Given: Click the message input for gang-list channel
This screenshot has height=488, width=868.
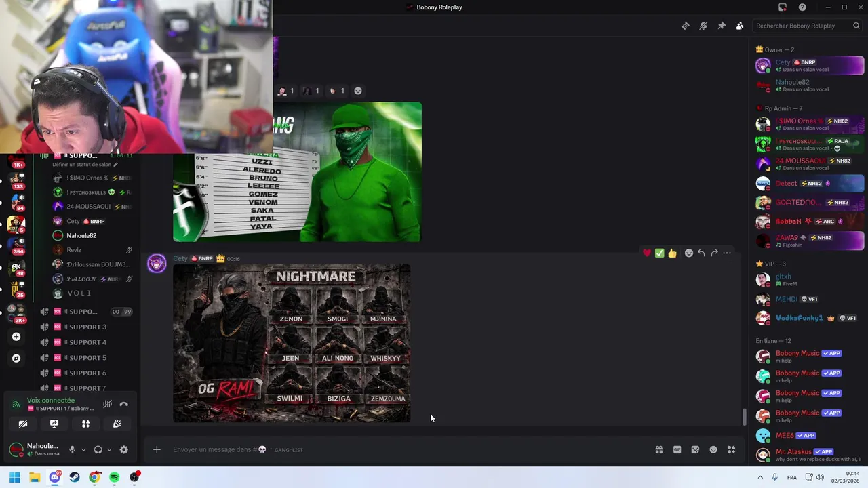Looking at the screenshot, I should coord(407,449).
